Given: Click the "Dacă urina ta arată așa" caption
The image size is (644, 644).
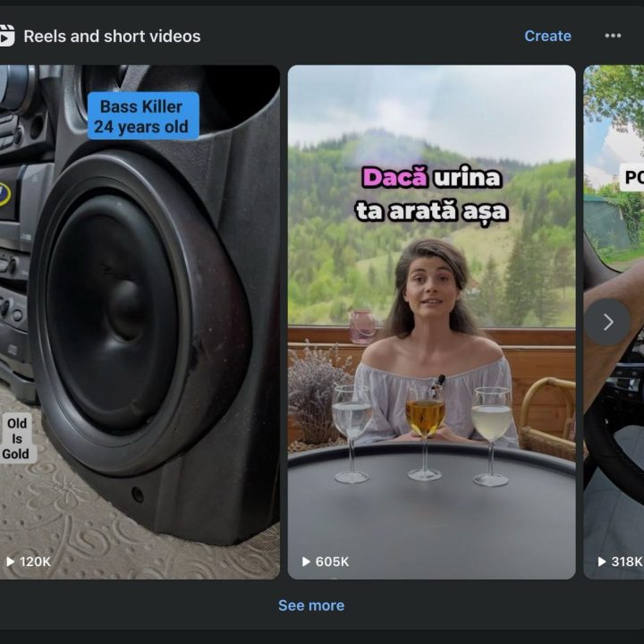Looking at the screenshot, I should click(x=431, y=193).
